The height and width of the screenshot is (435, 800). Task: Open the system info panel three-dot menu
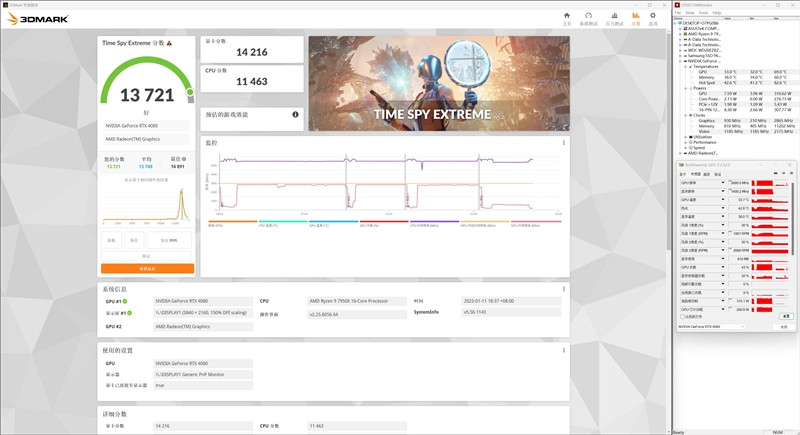point(564,289)
